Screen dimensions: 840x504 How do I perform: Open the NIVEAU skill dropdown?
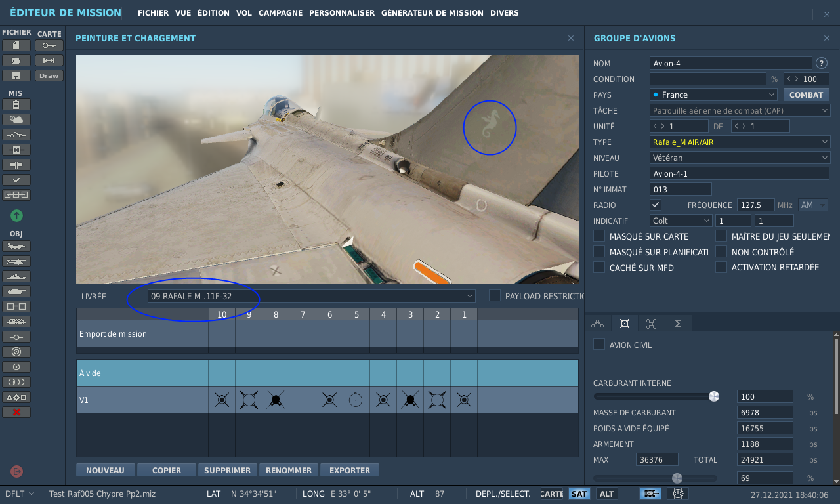740,157
